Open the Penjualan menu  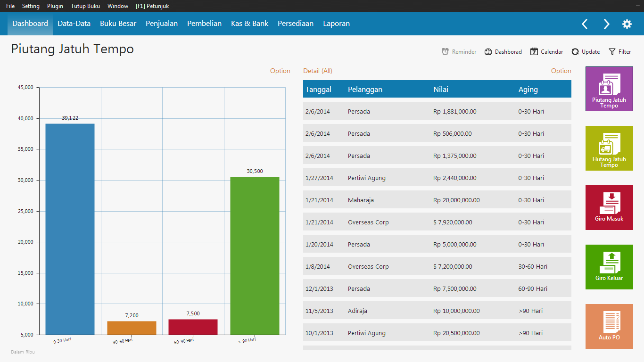pyautogui.click(x=162, y=24)
